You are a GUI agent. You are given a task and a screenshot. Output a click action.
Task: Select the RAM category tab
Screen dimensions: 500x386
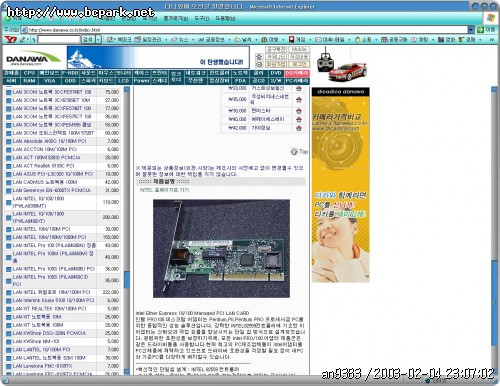click(29, 81)
